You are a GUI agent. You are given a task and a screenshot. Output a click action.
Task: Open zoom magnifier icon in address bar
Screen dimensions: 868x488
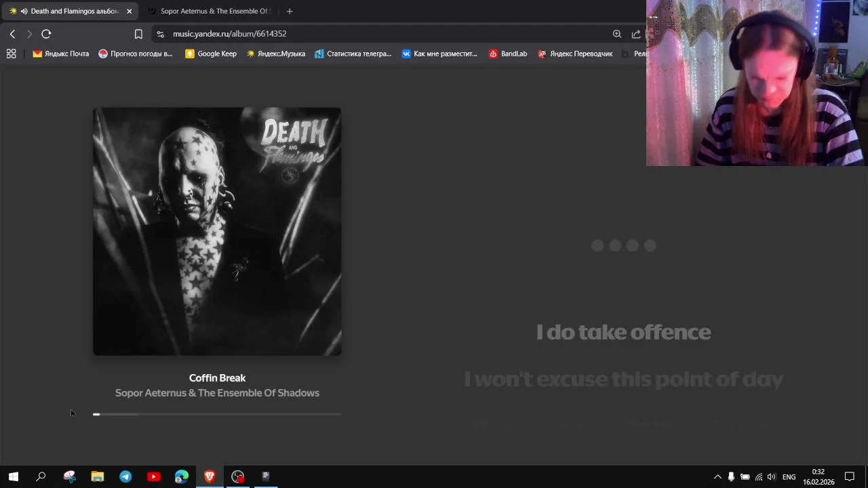tap(617, 34)
